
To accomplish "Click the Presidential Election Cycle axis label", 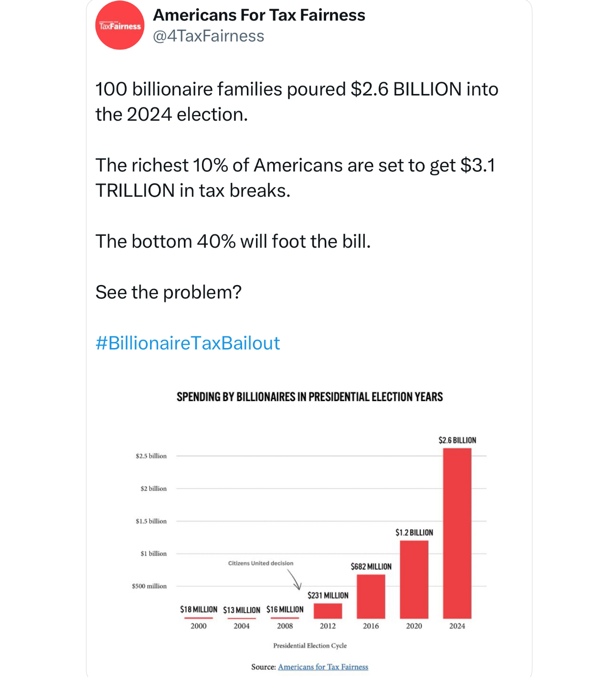I will point(310,645).
